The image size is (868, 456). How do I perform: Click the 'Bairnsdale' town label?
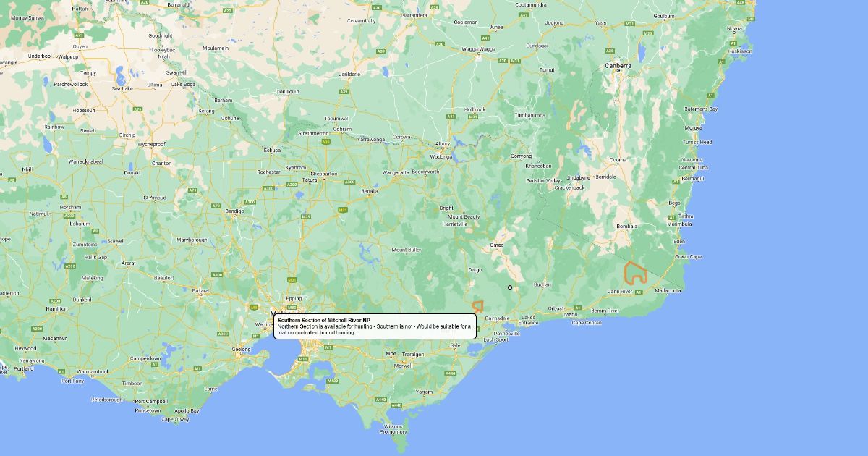coord(496,318)
